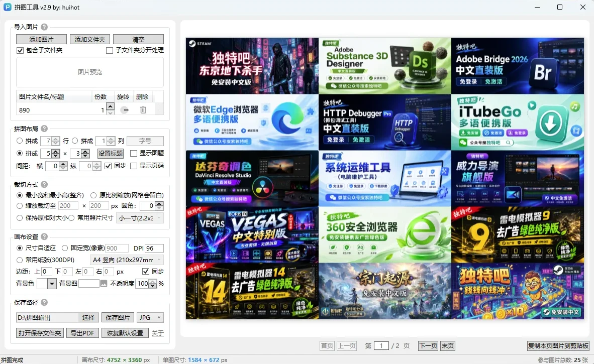Click the trash icon for file 890
Viewport: 594px width, 364px height.
(x=143, y=110)
